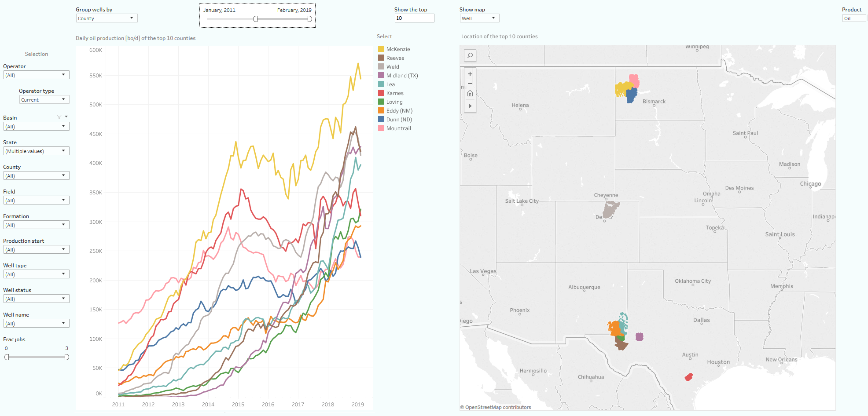The image size is (868, 416).
Task: Open the Well status filter
Action: coord(36,299)
